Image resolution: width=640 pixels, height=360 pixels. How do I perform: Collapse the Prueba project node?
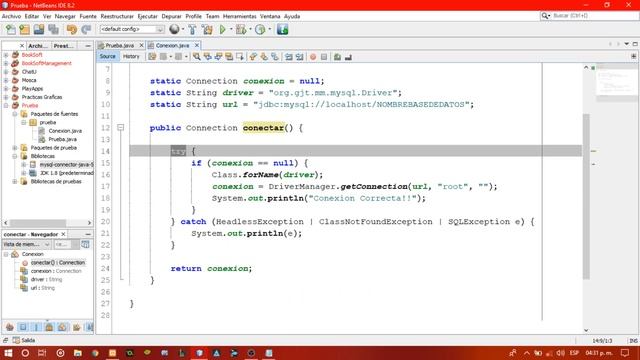[x=6, y=106]
